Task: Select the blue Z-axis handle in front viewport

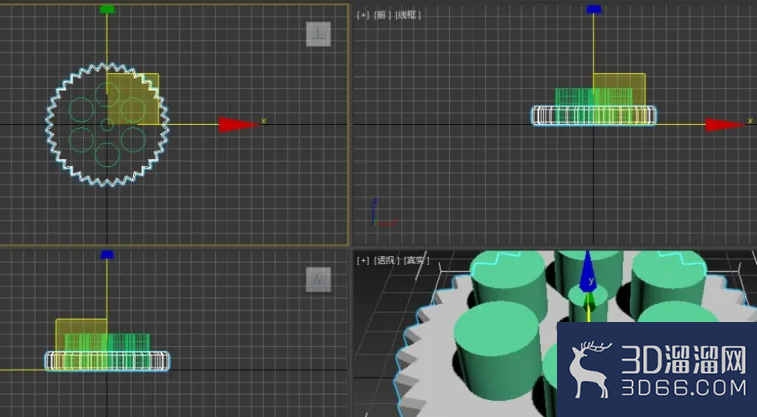Action: point(594,9)
